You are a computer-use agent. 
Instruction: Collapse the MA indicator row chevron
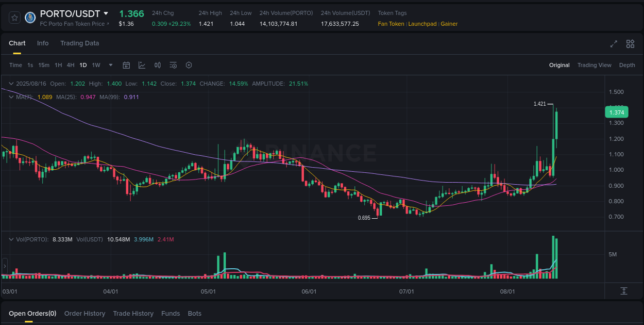pos(11,96)
